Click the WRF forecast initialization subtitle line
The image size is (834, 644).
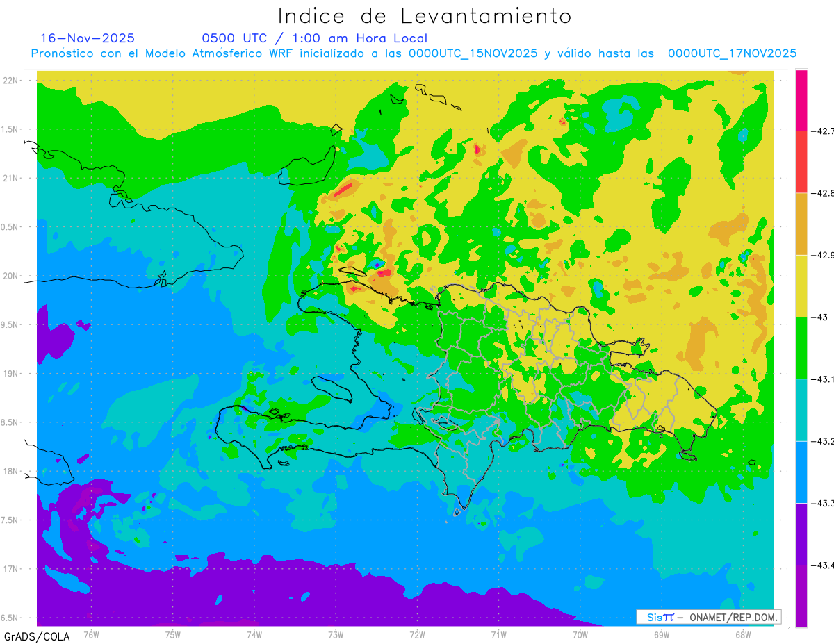(x=414, y=53)
